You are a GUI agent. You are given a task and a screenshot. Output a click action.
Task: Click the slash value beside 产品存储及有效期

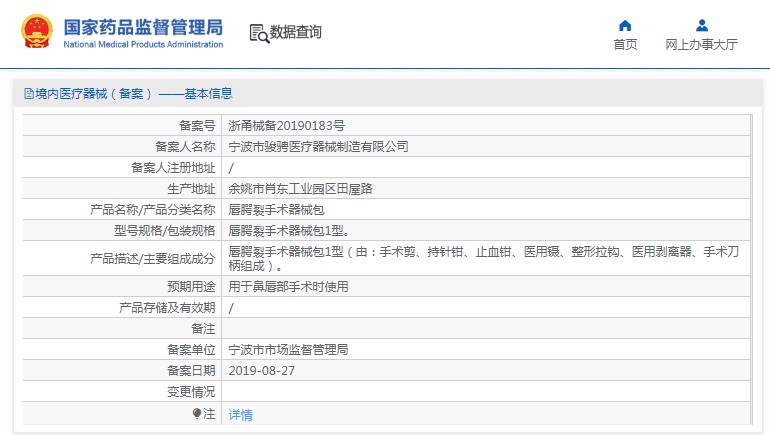point(231,308)
